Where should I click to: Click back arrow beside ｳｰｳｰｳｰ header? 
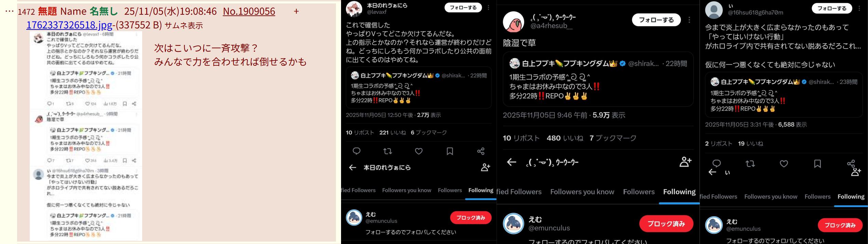click(x=511, y=162)
